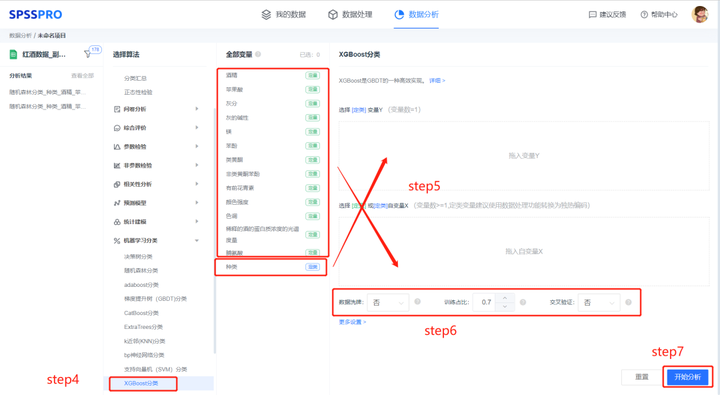Screen dimensions: 720x395
Task: Click the 机器学习分类 category icon
Action: point(117,241)
